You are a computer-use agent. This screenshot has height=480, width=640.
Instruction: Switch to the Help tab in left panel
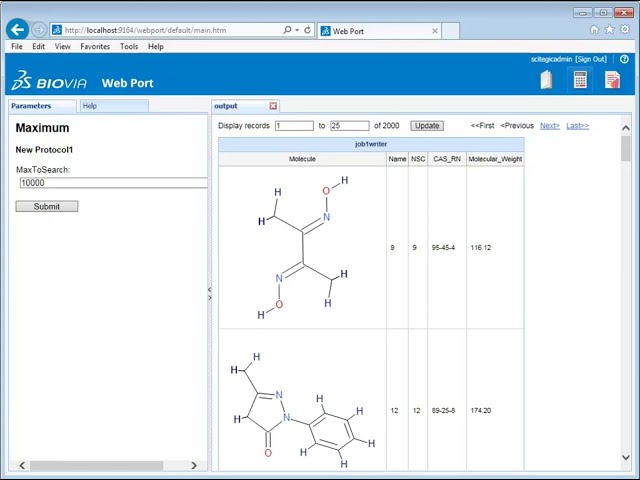point(114,106)
